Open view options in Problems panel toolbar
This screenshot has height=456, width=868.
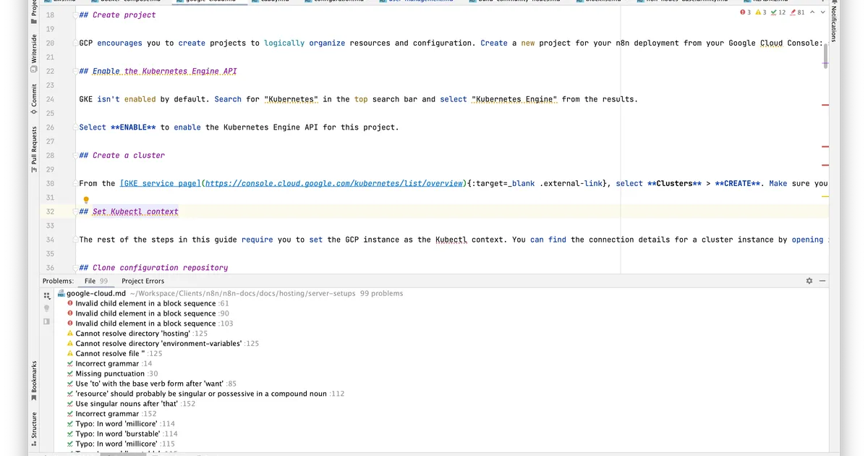pyautogui.click(x=48, y=295)
